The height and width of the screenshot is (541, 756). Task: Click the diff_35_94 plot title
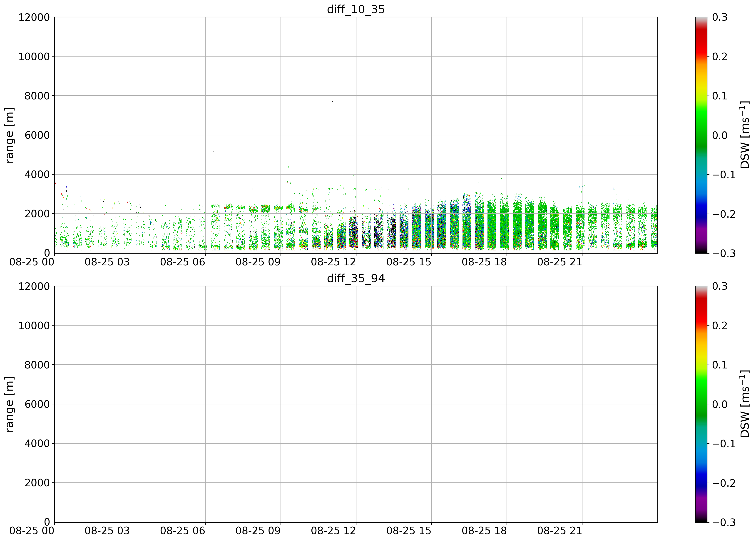(x=356, y=278)
